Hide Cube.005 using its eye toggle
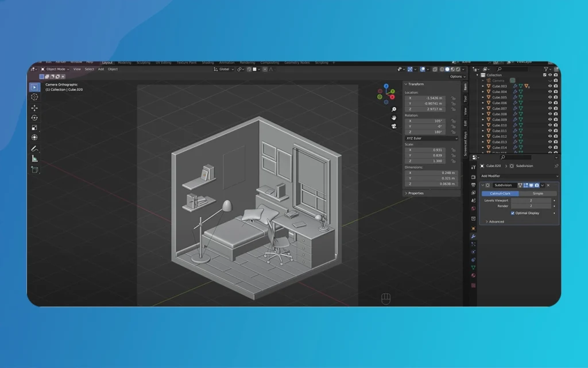 tap(550, 97)
